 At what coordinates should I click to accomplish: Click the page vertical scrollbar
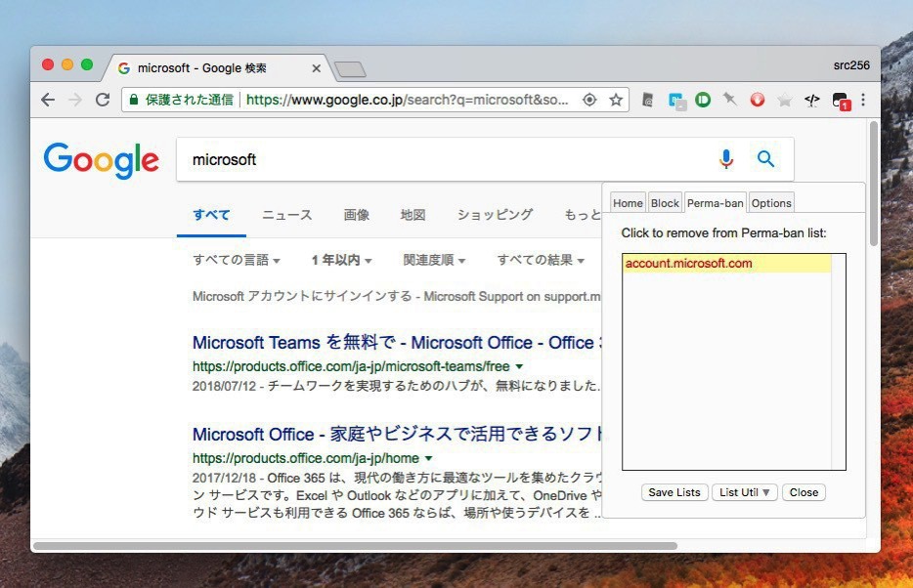pos(873,184)
